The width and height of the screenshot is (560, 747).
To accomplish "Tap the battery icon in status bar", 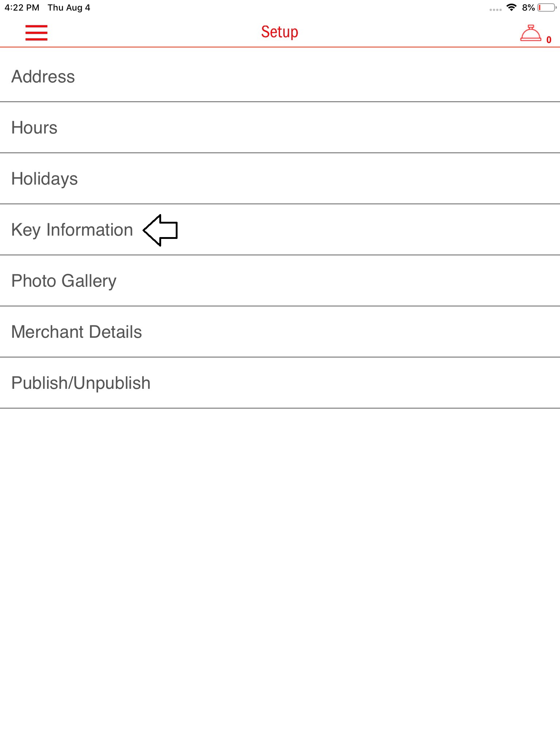I will 547,8.
